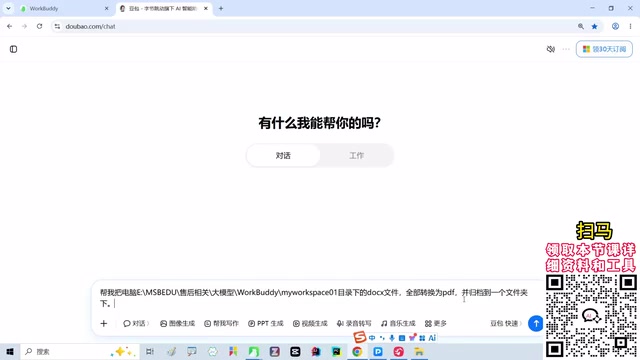Choose the 帮我写作 tool

(x=222, y=323)
